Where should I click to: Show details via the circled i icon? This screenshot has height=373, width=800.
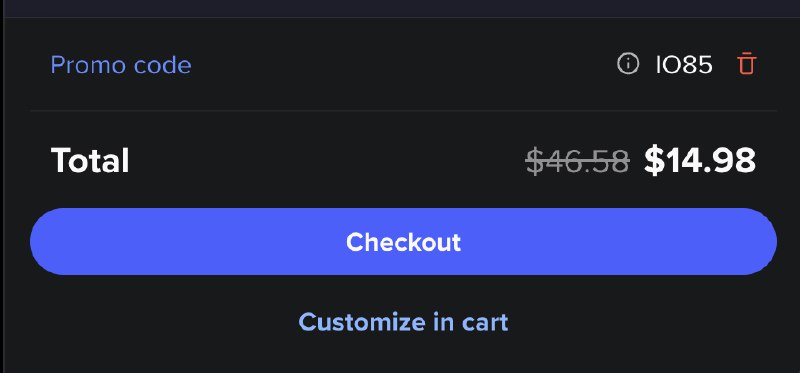pyautogui.click(x=628, y=64)
